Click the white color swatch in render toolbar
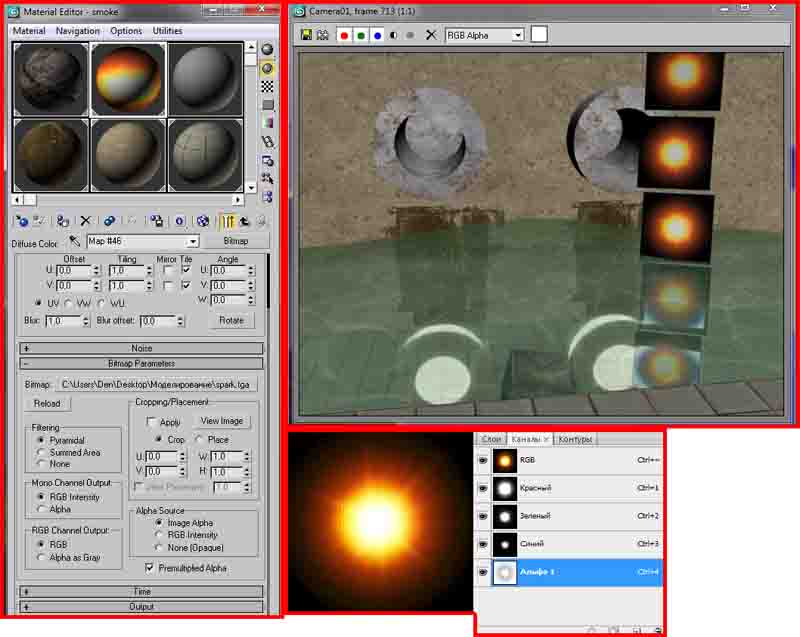This screenshot has height=637, width=800. pyautogui.click(x=539, y=35)
